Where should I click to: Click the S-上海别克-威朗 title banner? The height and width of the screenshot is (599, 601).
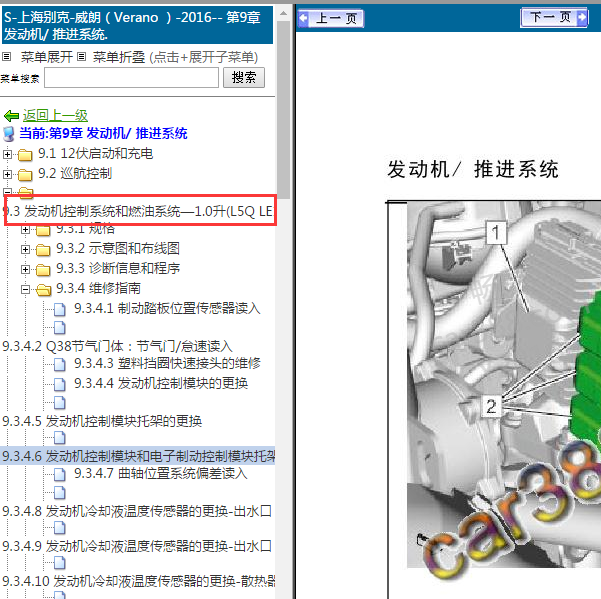[x=138, y=25]
